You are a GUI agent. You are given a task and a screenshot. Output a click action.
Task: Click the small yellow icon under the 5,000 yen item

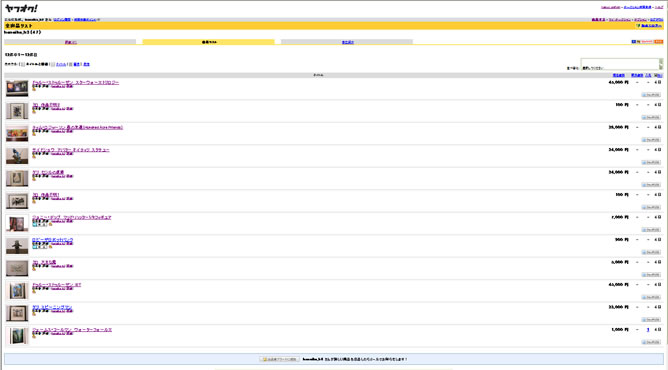(x=34, y=269)
